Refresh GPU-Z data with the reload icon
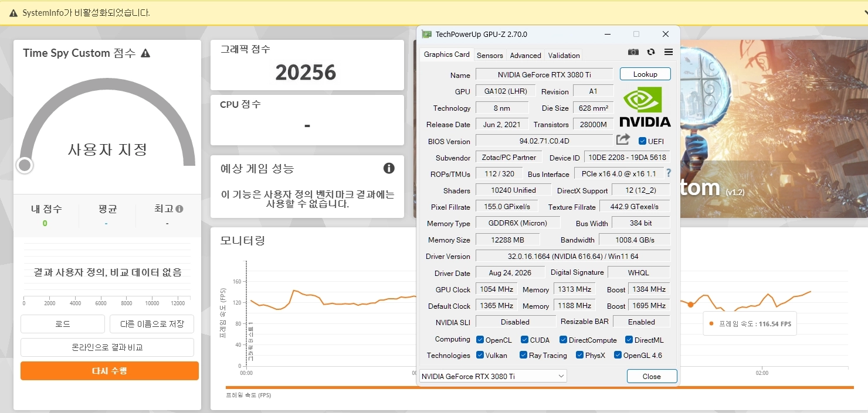 tap(651, 52)
